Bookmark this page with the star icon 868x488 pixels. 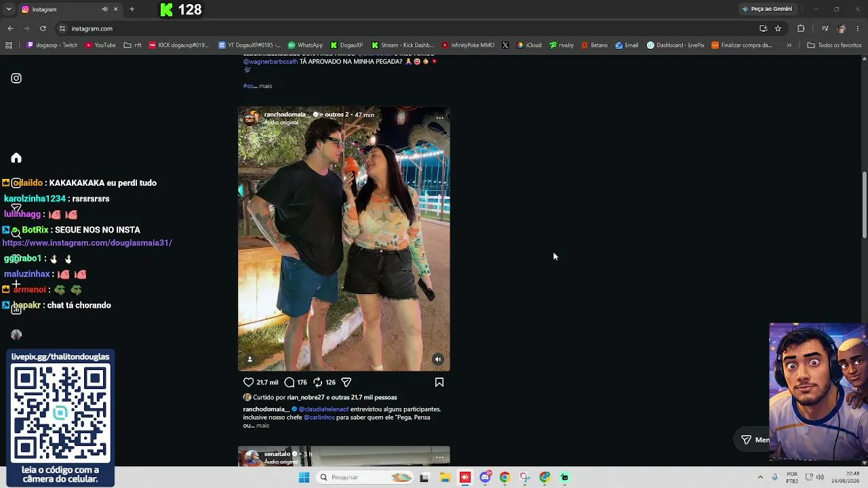point(778,28)
